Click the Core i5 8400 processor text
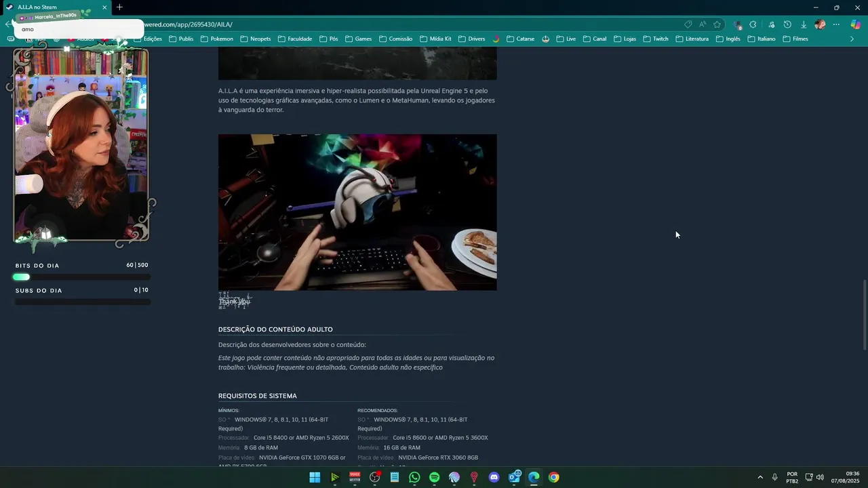This screenshot has width=868, height=488. (301, 438)
